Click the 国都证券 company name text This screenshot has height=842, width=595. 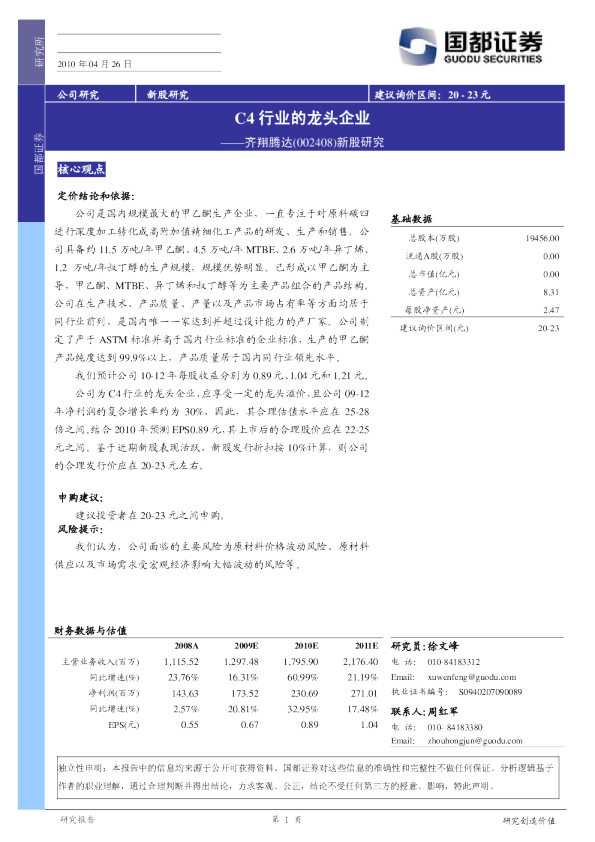pyautogui.click(x=493, y=41)
